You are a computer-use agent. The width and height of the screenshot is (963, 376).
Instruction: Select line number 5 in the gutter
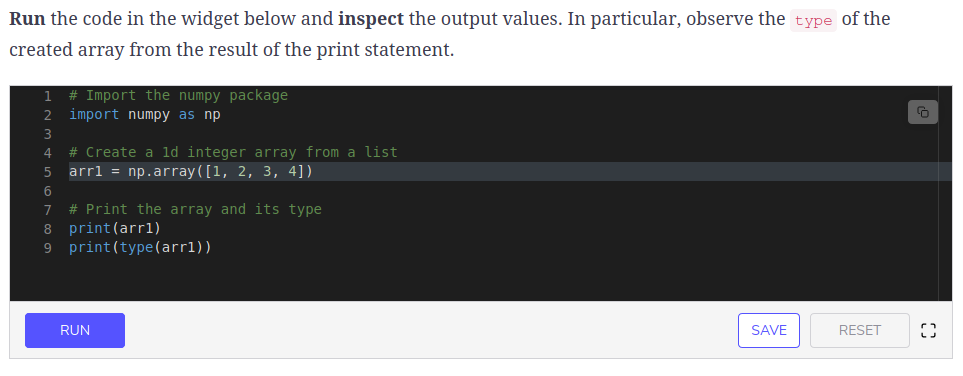[47, 172]
